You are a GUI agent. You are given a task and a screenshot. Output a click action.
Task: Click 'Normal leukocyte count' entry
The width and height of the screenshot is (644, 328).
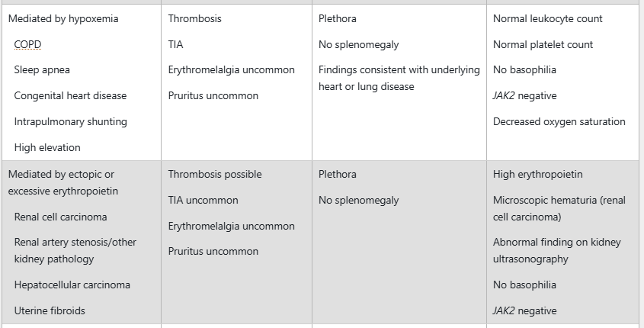tap(548, 19)
